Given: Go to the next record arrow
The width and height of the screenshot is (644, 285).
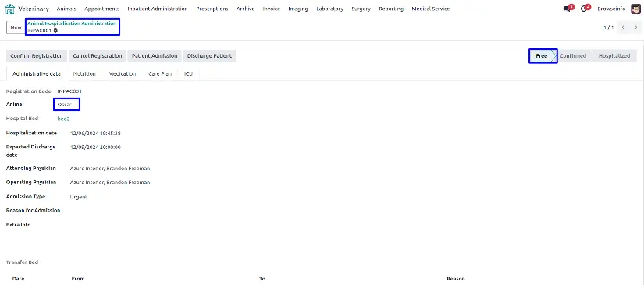Looking at the screenshot, I should pyautogui.click(x=635, y=27).
